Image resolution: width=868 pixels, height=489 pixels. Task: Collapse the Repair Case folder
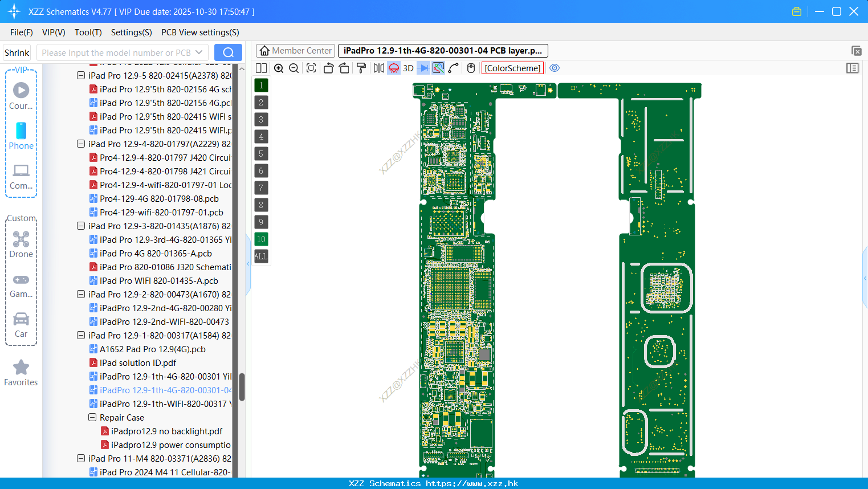coord(92,417)
